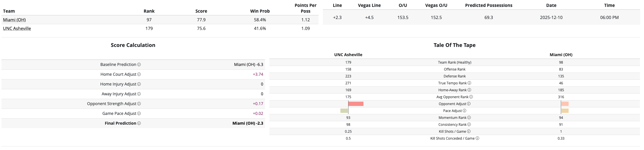
Task: Click info icon next to Home Court Adjust
Action: pyautogui.click(x=139, y=74)
